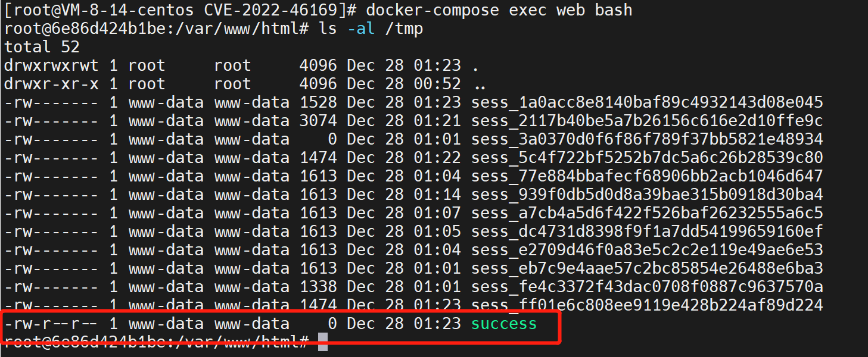Viewport: 868px width, 357px height.
Task: Click the sess_e2709d46f0a83e5c2c2e119e49ae6e53 file name
Action: [x=647, y=250]
